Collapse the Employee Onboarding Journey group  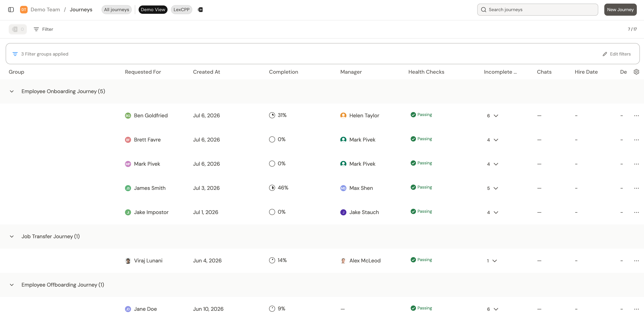click(12, 91)
